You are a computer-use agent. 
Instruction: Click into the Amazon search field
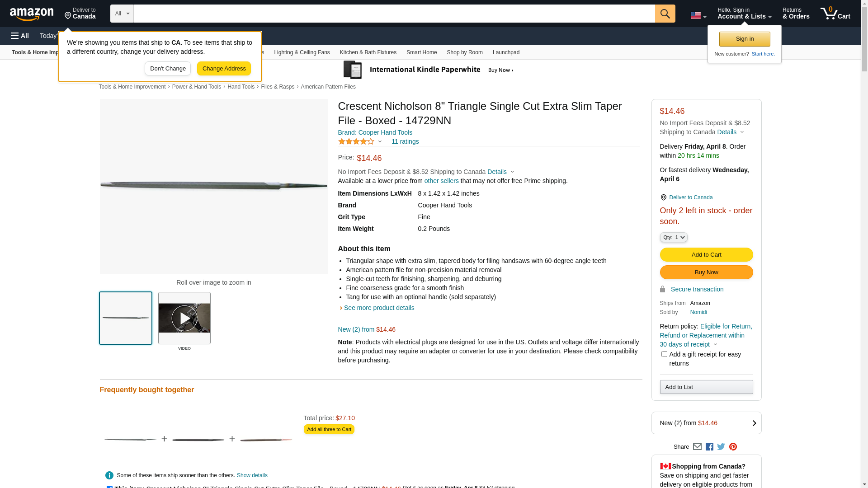(x=393, y=14)
